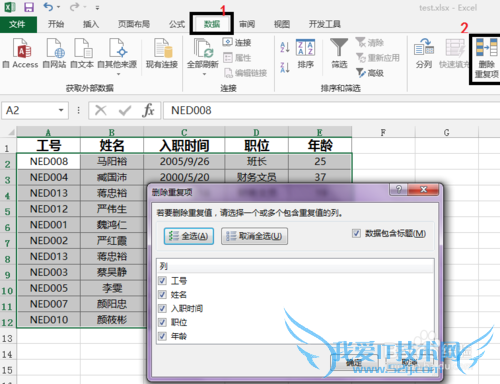
Task: Switch to the 公式 ribbon tab
Action: [x=177, y=24]
